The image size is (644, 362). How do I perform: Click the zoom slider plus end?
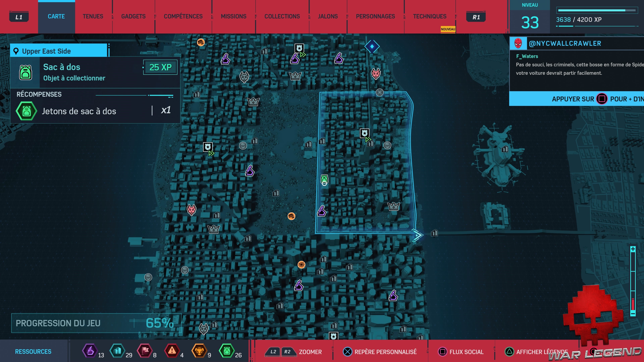click(x=633, y=249)
